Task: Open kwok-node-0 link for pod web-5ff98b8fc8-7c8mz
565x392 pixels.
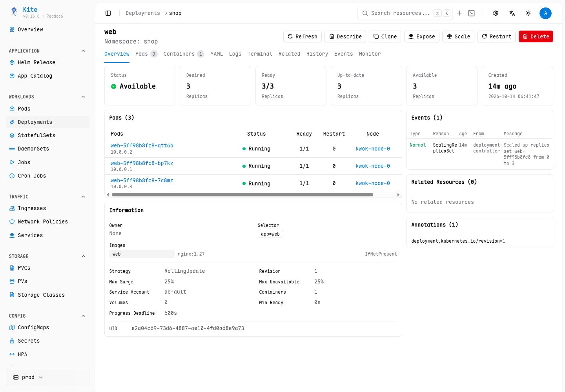Action: [373, 183]
